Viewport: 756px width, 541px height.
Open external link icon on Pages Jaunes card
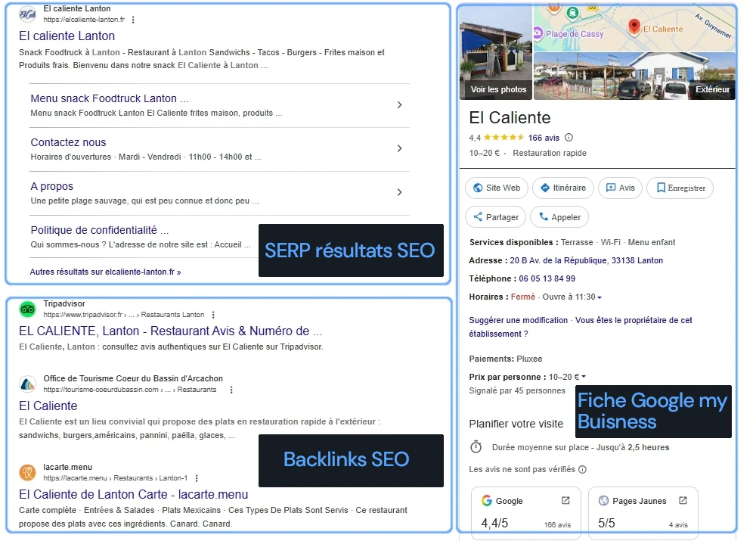683,501
